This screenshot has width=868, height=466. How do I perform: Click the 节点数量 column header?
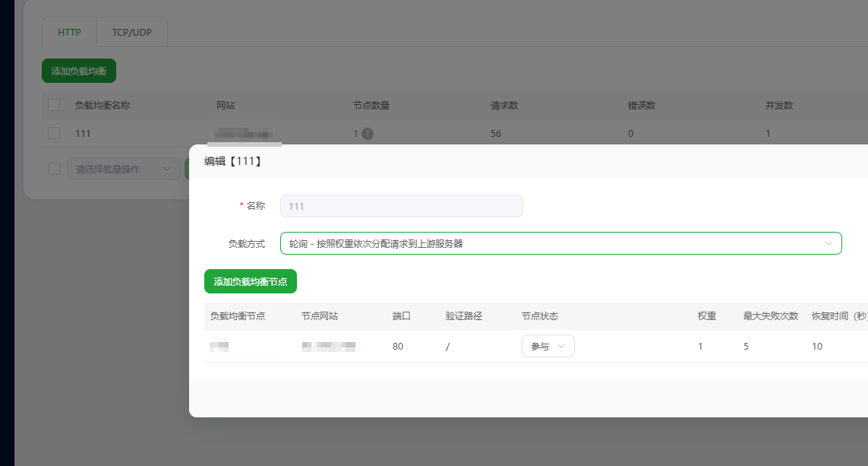tap(371, 105)
